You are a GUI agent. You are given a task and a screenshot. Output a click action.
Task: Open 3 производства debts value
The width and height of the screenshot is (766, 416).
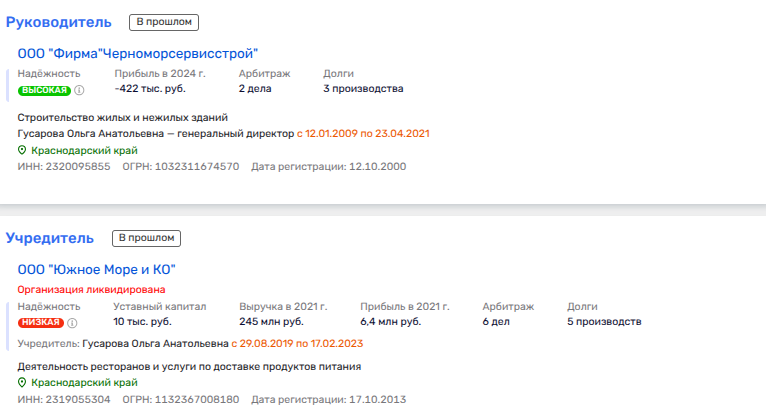click(363, 89)
